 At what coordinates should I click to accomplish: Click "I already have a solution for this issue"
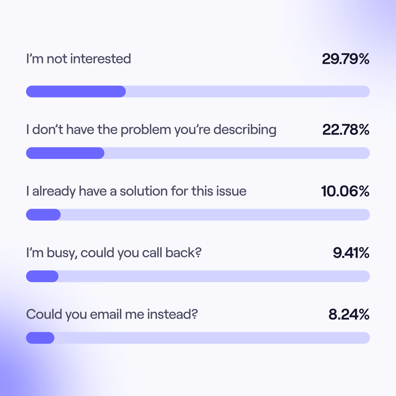point(136,191)
